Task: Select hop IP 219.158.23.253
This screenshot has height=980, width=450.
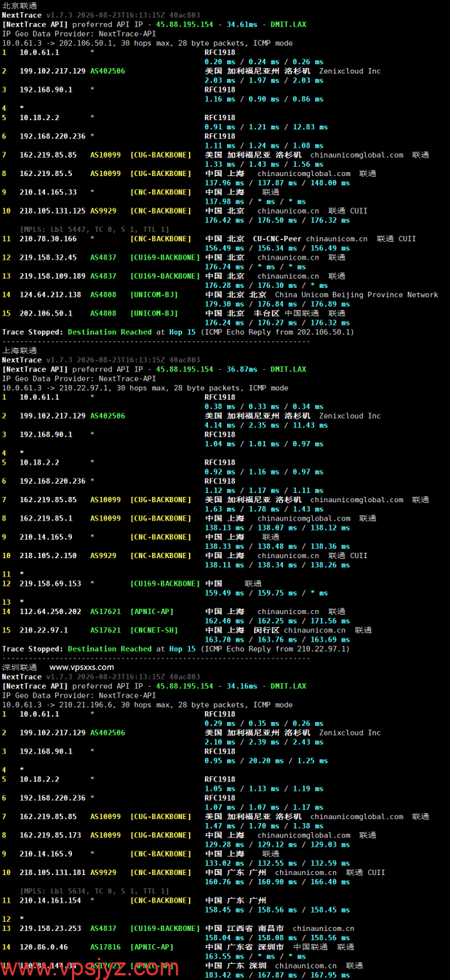Action: click(51, 928)
